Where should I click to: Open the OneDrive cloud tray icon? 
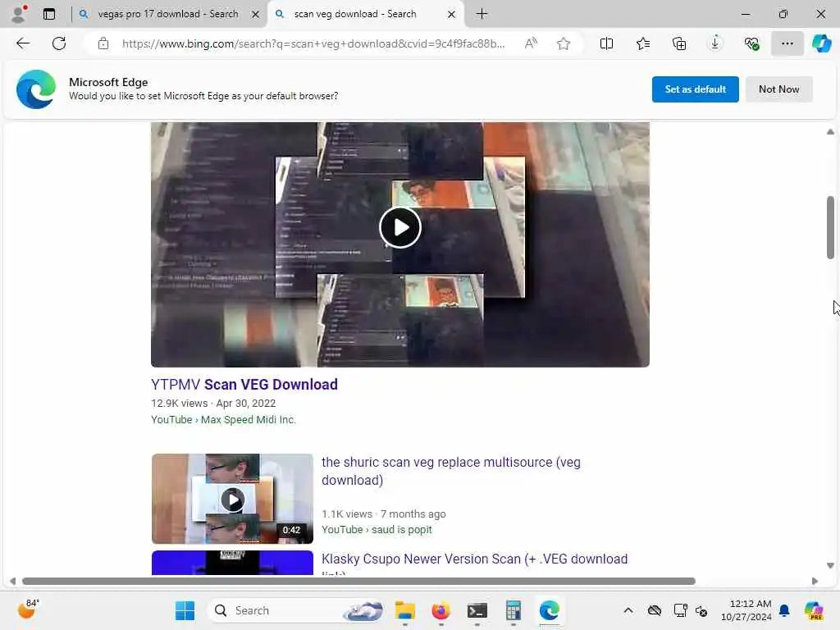click(654, 610)
